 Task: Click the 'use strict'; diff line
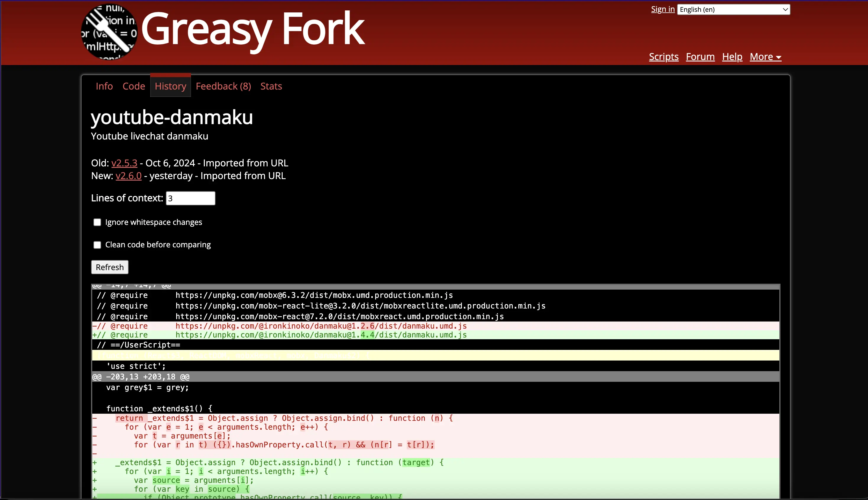click(435, 366)
